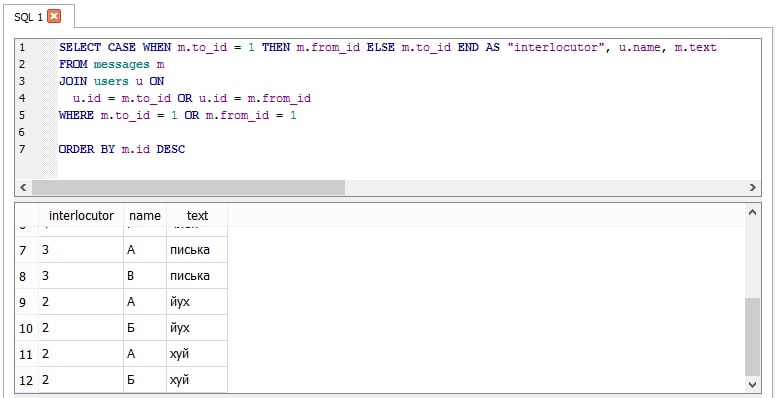Click ORDER BY in line 7

click(87, 149)
